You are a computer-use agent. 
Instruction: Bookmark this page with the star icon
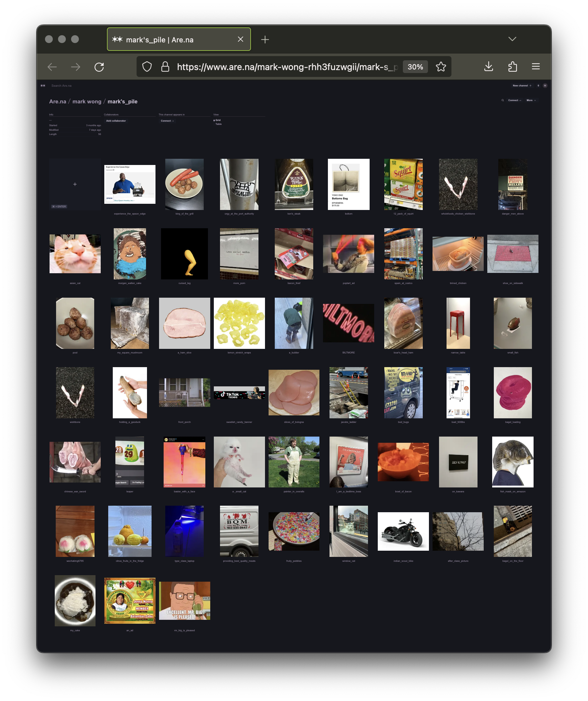tap(441, 67)
